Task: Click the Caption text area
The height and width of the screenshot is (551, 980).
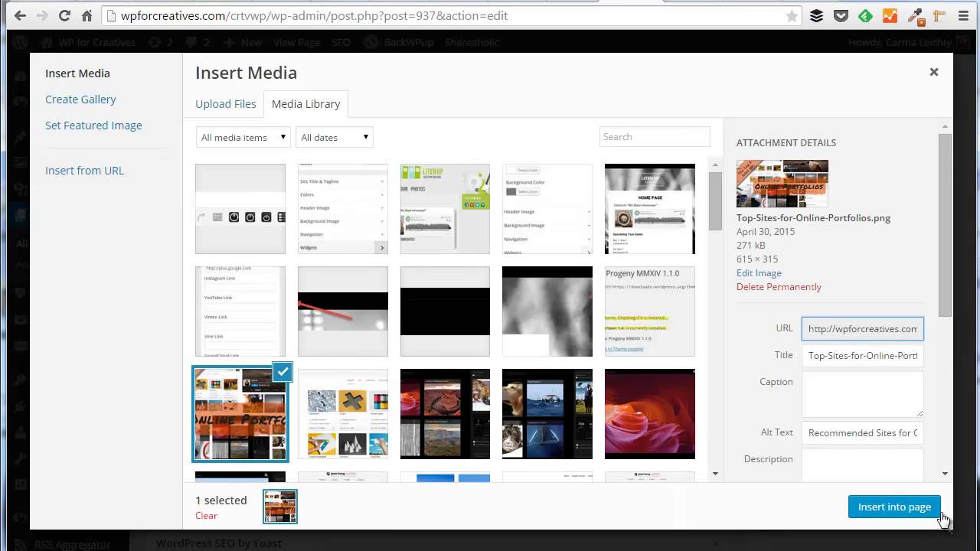Action: pos(863,395)
